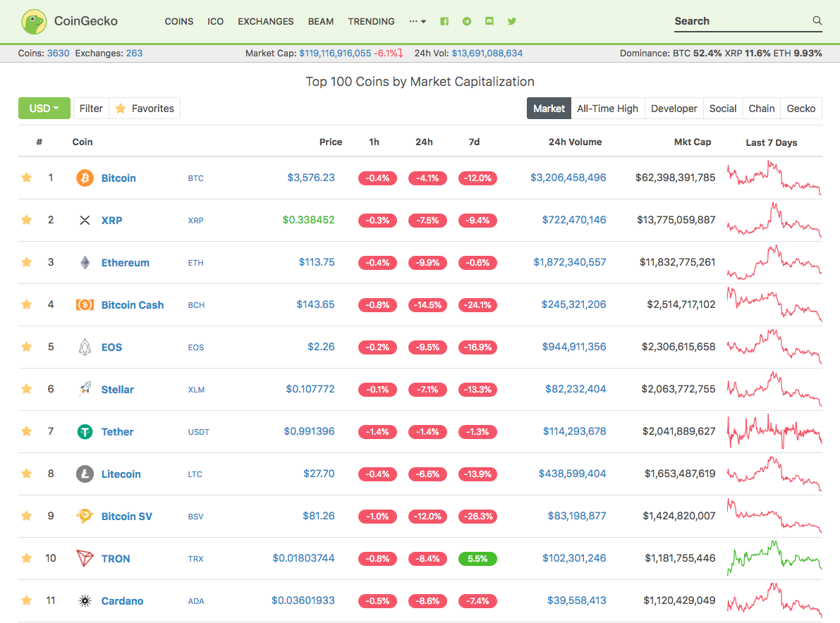
Task: Open Tether's 7-day sparkline chart
Action: [x=774, y=431]
